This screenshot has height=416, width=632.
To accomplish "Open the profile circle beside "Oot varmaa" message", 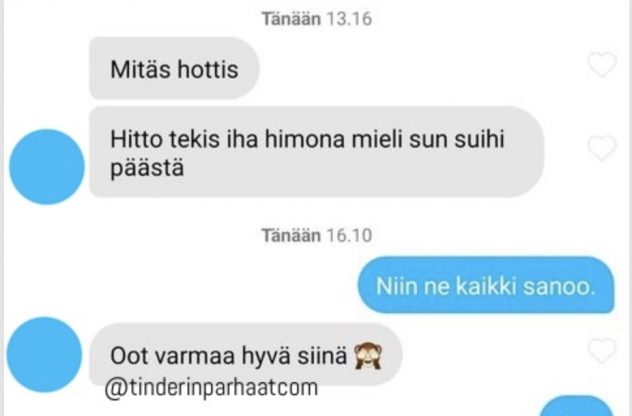I will [x=44, y=355].
